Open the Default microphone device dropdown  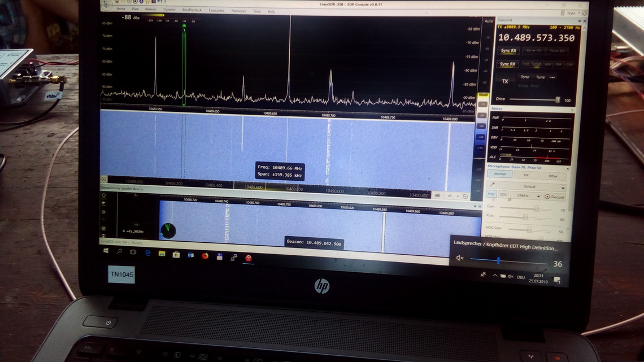coord(532,187)
